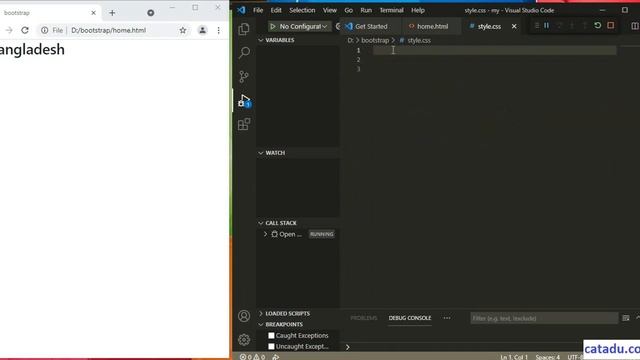Open the Search view in the activity bar

pyautogui.click(x=244, y=53)
